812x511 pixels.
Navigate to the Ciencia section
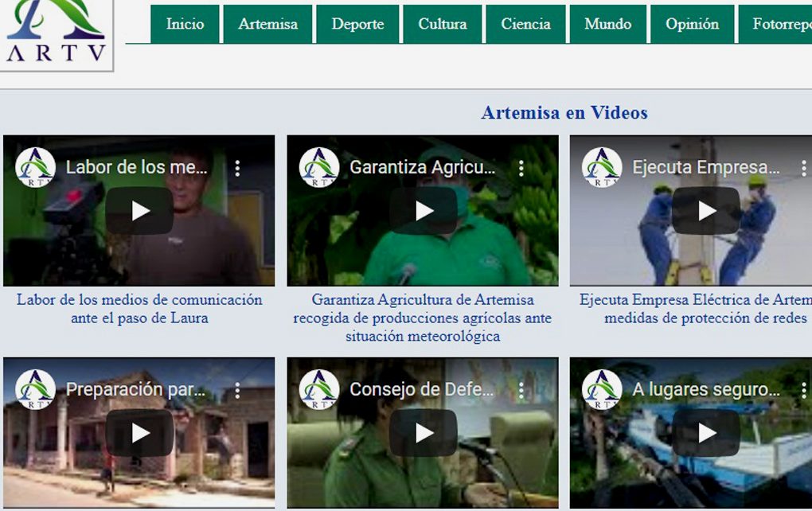click(525, 24)
